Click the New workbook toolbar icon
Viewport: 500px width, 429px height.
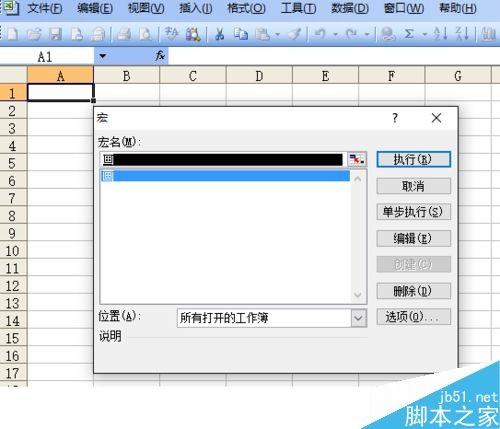[x=13, y=34]
